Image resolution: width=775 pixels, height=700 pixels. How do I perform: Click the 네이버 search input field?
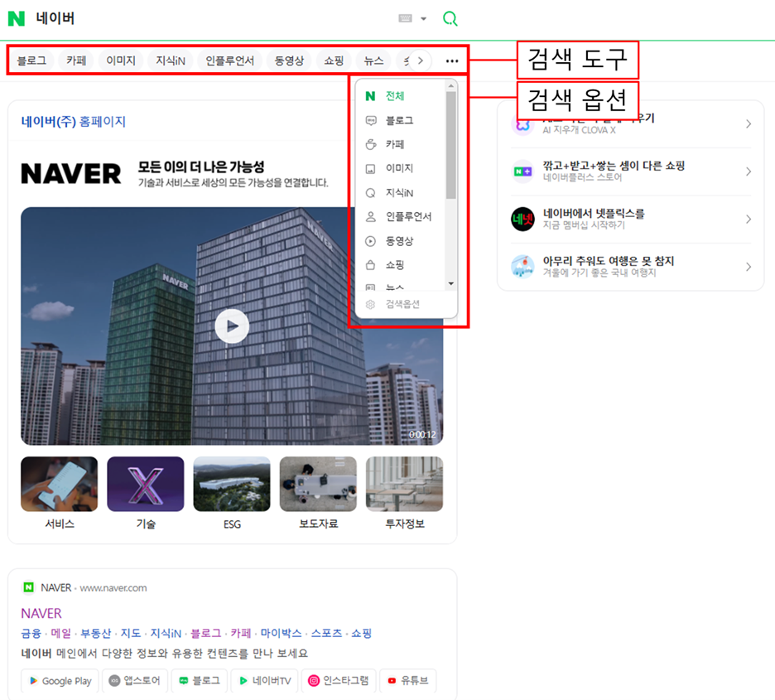[213, 19]
